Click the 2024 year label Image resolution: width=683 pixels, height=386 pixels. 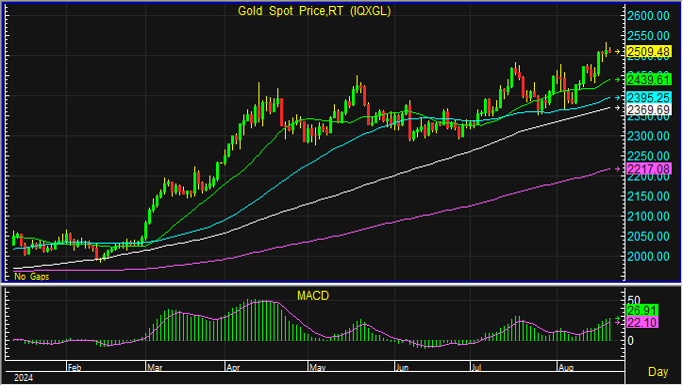pos(23,378)
